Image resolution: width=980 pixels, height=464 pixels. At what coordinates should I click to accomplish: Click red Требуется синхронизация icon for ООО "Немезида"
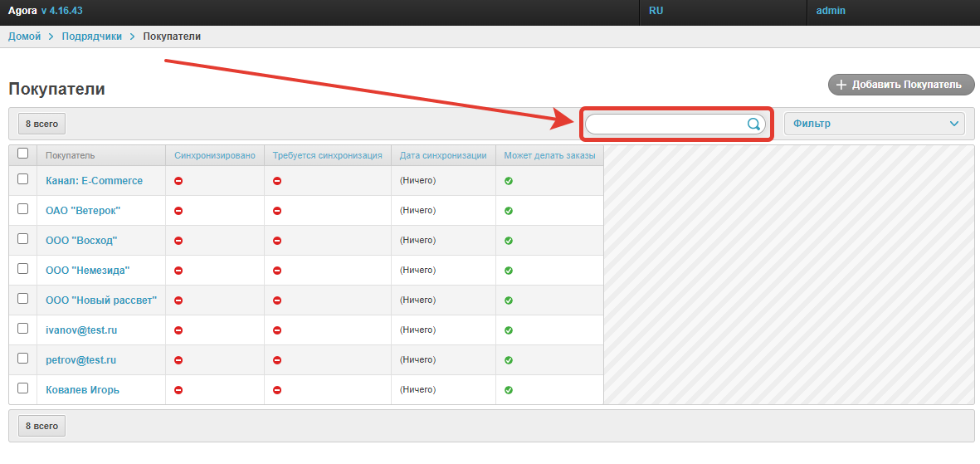coord(277,271)
